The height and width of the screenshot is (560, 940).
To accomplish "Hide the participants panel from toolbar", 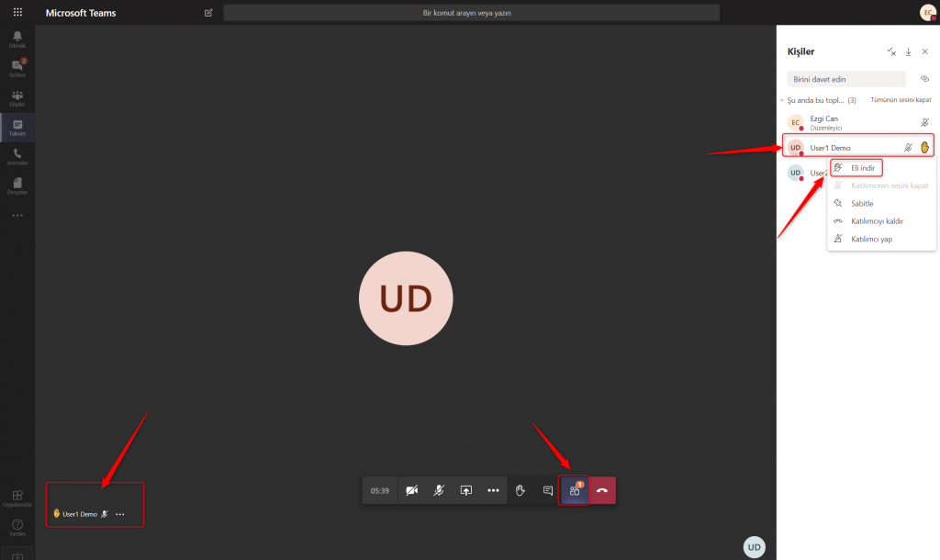I will click(x=575, y=490).
